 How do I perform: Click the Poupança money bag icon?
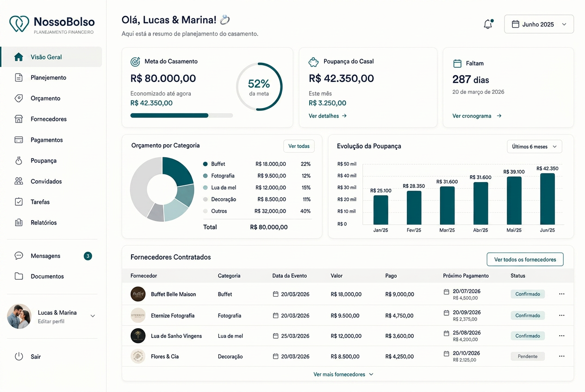[19, 160]
